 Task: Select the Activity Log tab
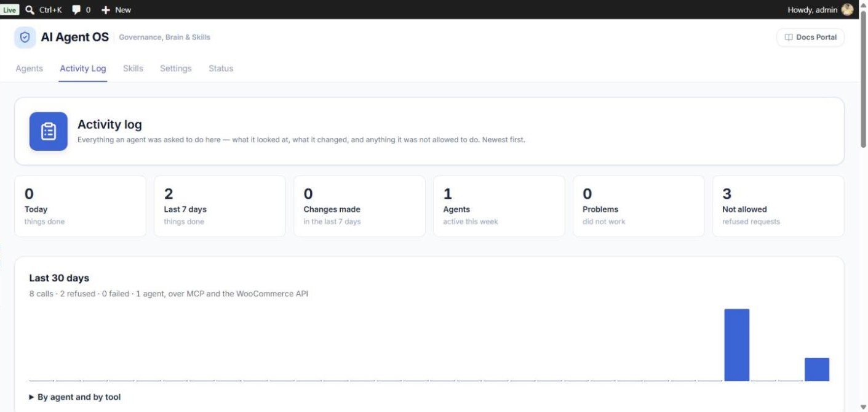click(x=83, y=68)
